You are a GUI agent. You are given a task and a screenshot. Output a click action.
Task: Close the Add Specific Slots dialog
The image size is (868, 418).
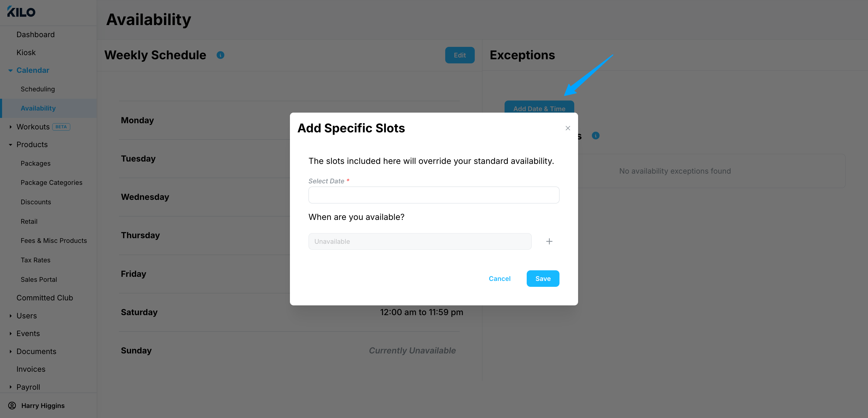pos(568,128)
